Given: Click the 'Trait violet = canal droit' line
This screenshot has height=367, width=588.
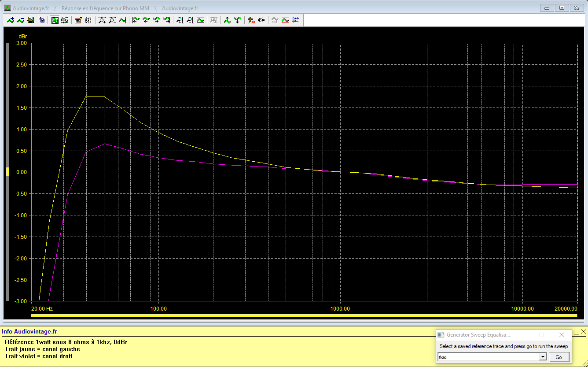Looking at the screenshot, I should (39, 356).
